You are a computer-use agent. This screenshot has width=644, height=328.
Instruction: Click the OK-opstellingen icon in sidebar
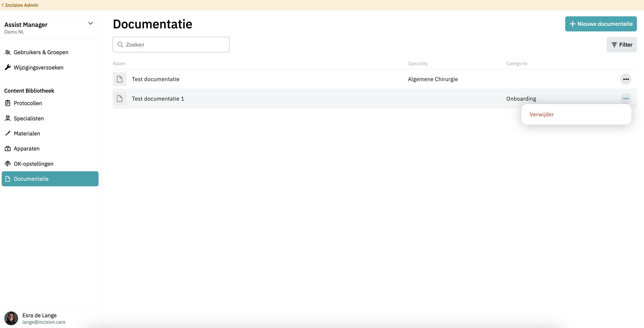pyautogui.click(x=8, y=164)
